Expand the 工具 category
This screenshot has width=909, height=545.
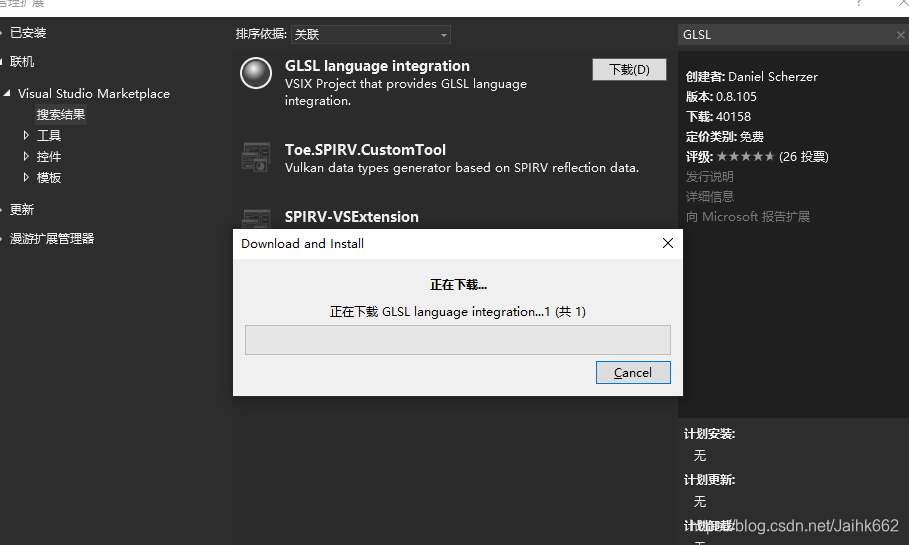pos(26,135)
